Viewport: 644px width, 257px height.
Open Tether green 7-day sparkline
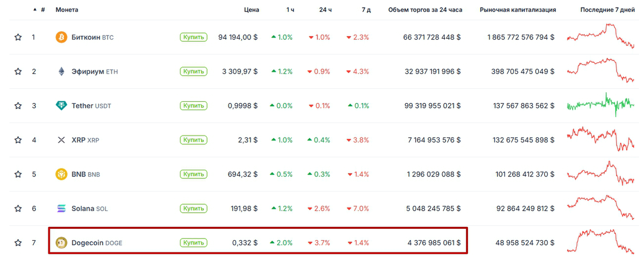coord(601,104)
